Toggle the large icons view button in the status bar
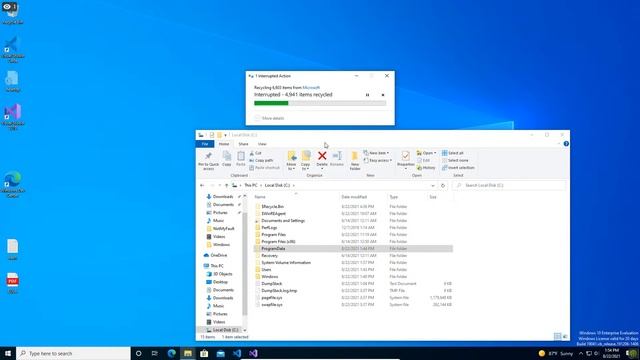 [565, 336]
